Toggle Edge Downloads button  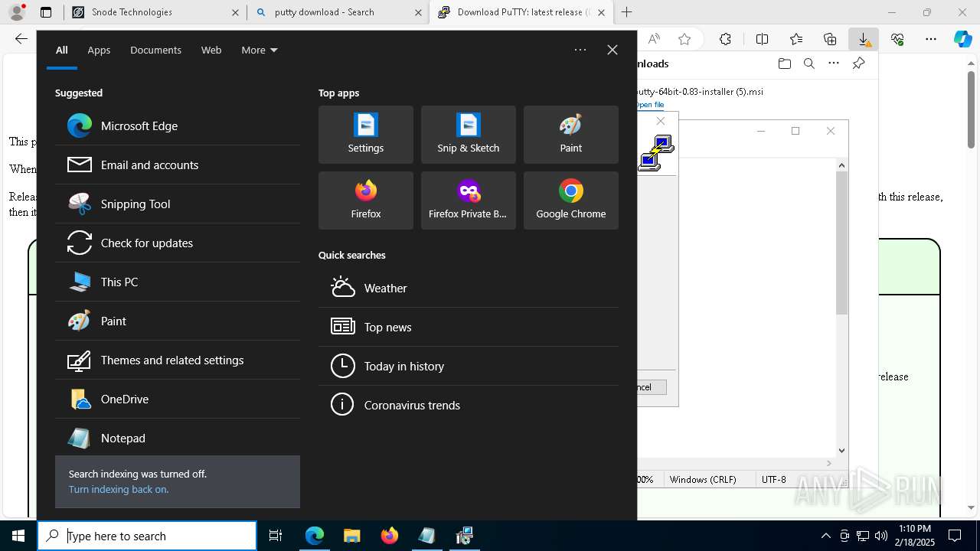pyautogui.click(x=864, y=39)
